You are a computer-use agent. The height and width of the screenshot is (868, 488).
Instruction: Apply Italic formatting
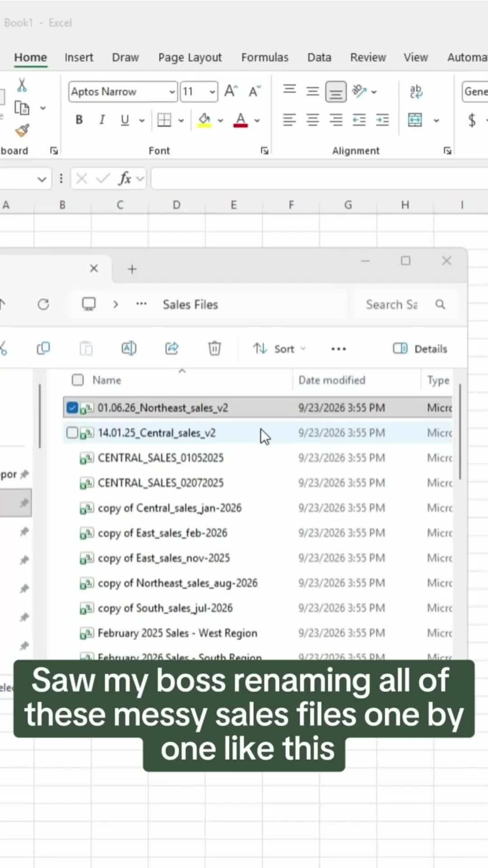(102, 120)
